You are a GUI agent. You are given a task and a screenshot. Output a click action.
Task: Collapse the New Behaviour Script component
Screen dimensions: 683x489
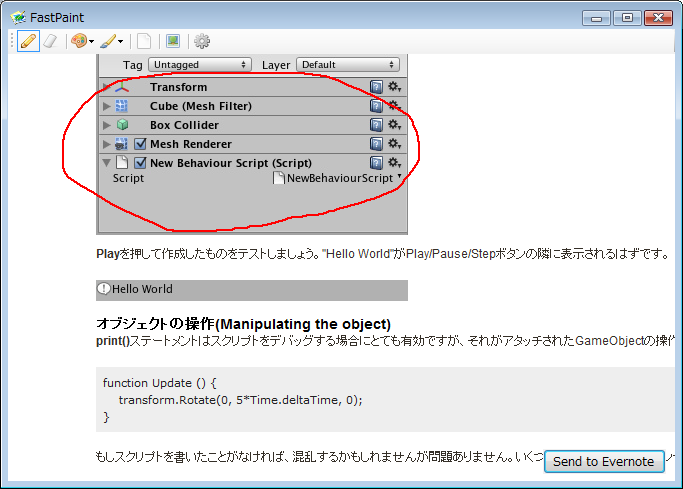[x=106, y=163]
